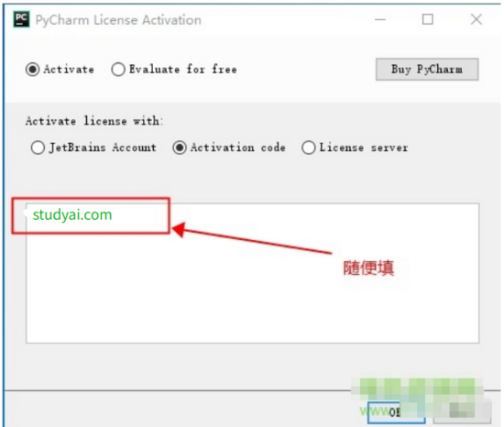Focus the large activation code text area
This screenshot has width=504, height=427.
pyautogui.click(x=252, y=273)
